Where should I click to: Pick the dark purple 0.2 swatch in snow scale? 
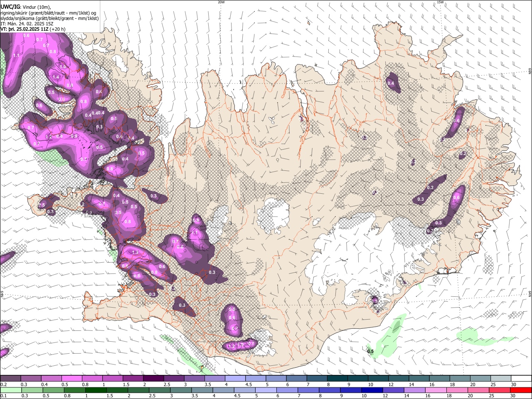click(10, 379)
